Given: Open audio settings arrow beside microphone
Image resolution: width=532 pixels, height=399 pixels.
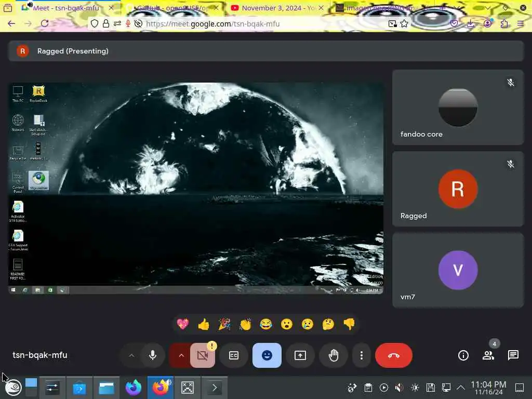Looking at the screenshot, I should point(131,355).
